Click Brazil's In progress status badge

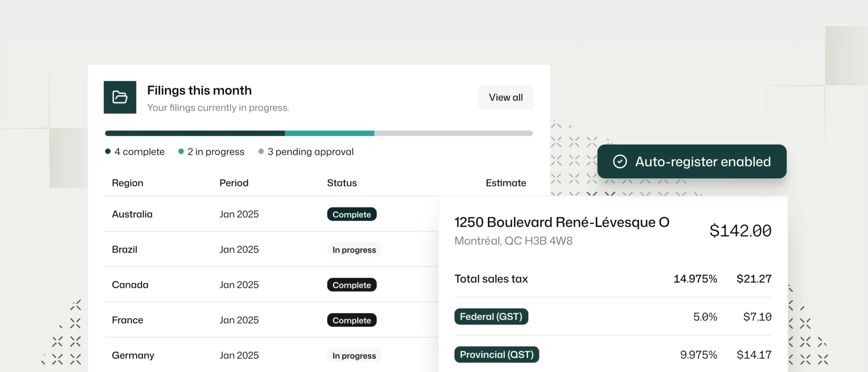tap(354, 250)
